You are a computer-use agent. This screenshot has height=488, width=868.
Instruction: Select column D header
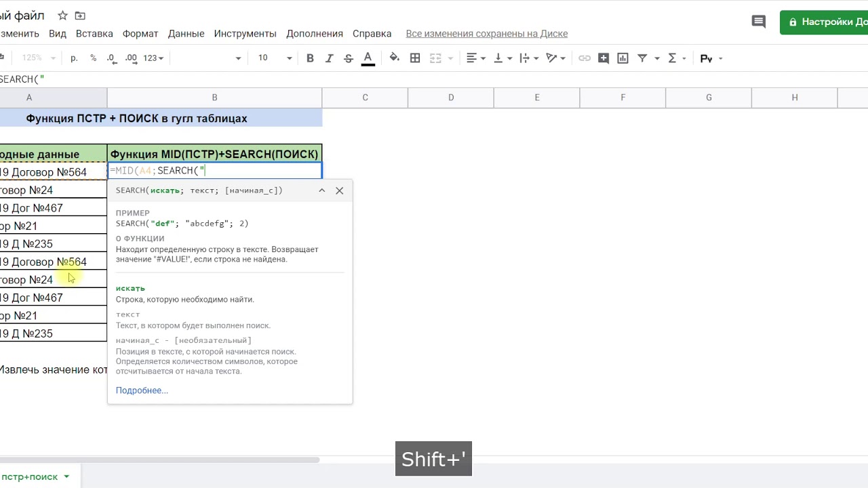tap(451, 98)
